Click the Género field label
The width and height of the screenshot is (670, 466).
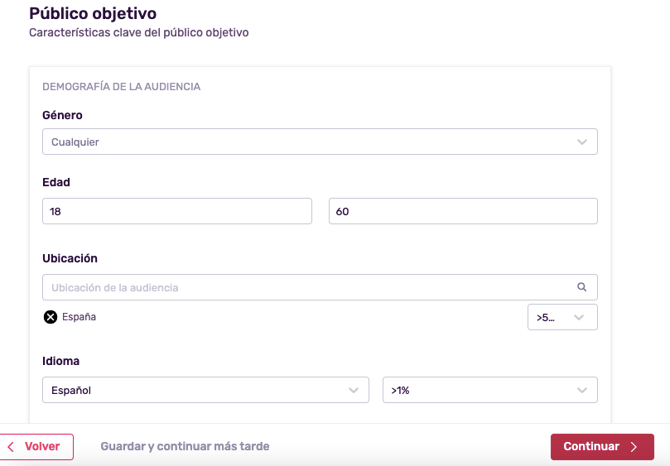[62, 115]
